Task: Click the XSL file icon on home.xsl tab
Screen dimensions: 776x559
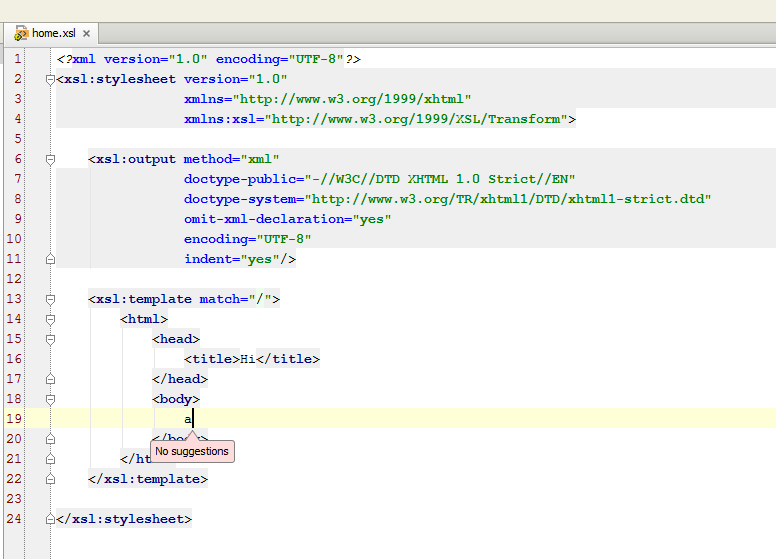Action: [21, 34]
